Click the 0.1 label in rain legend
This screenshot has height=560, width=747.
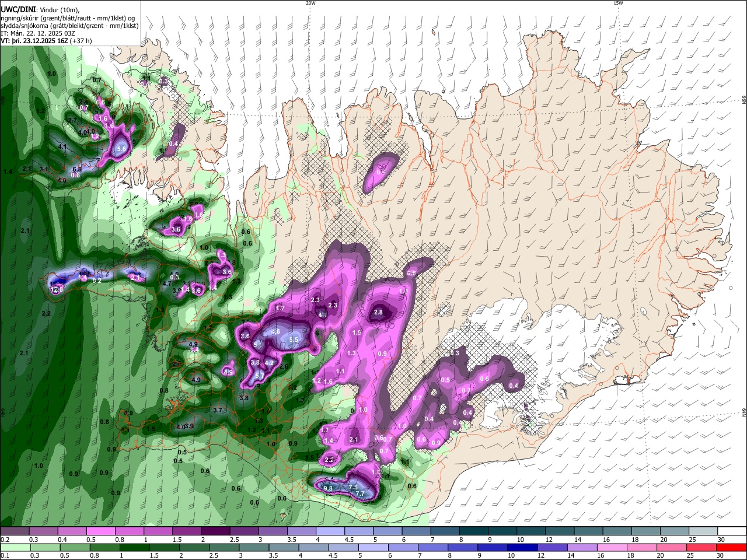[5, 556]
